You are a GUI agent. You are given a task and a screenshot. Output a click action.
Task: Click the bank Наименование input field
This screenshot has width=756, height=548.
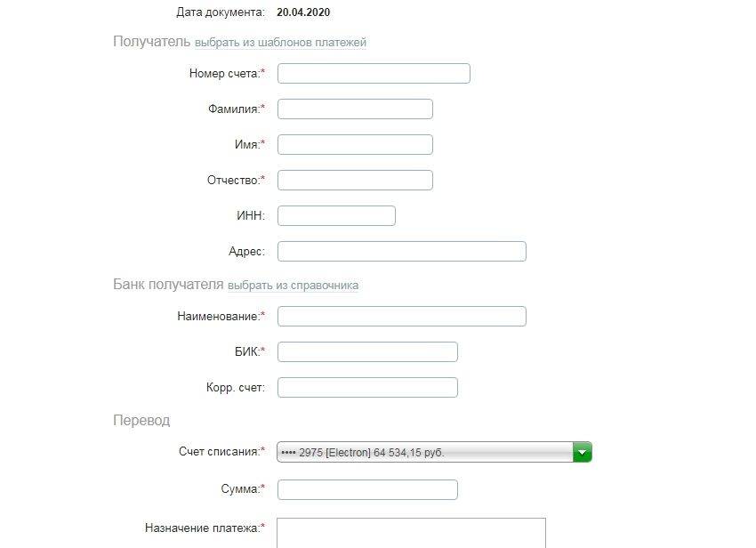(x=401, y=317)
